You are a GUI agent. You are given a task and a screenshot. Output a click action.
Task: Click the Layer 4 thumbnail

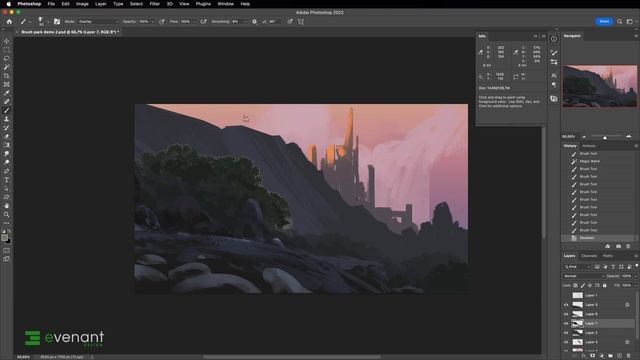[578, 342]
